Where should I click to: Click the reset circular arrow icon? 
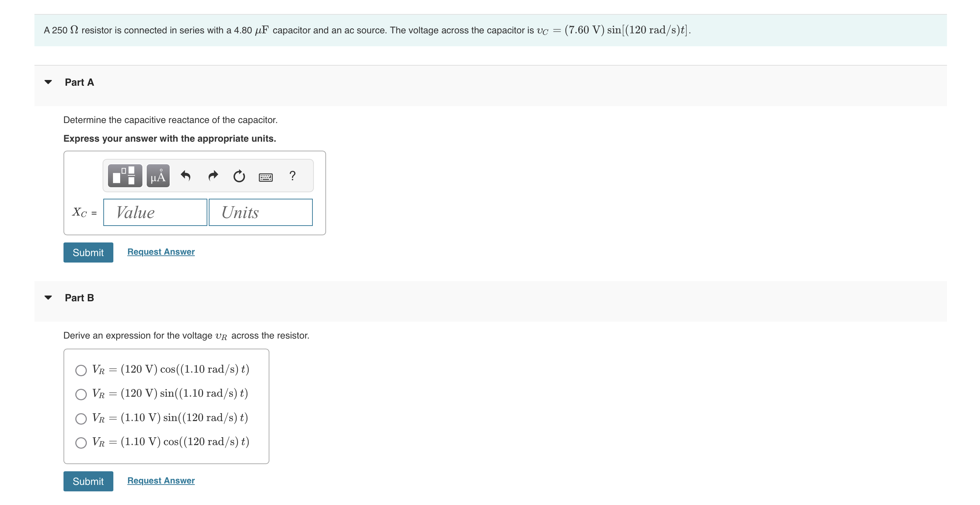pos(239,176)
